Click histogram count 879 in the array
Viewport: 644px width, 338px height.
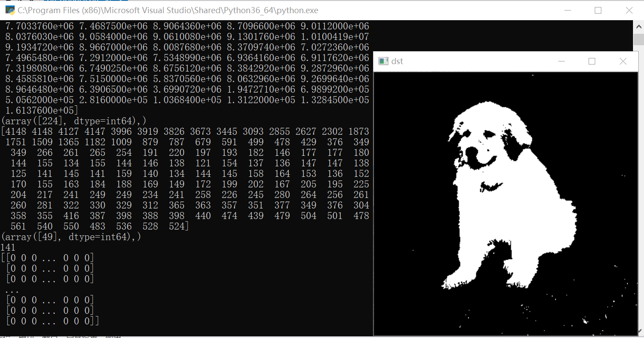150,142
